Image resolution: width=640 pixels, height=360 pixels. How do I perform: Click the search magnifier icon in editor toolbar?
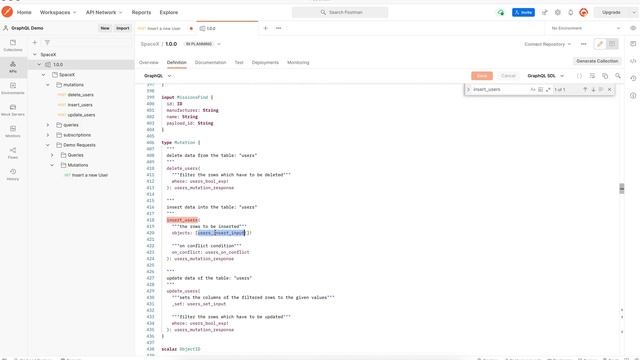(618, 76)
